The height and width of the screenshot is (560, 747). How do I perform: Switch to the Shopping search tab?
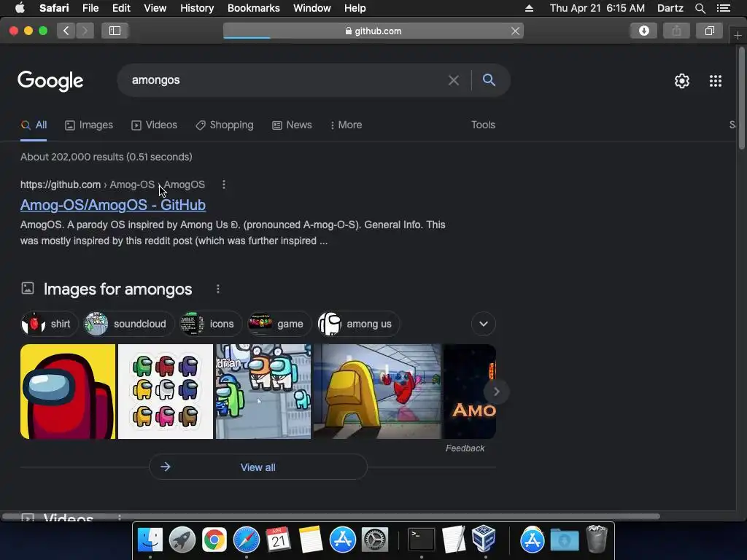225,125
